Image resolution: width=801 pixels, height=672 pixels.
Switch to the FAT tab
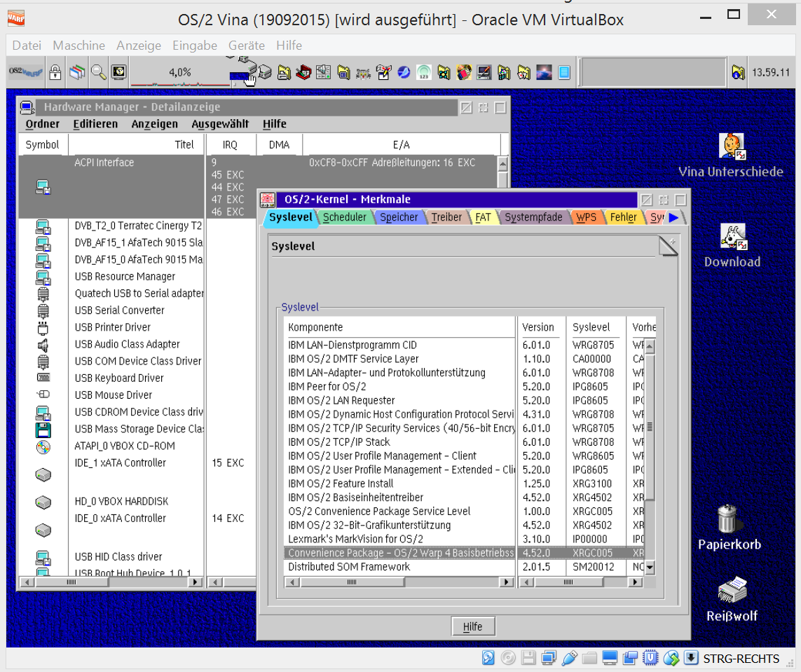click(x=483, y=217)
